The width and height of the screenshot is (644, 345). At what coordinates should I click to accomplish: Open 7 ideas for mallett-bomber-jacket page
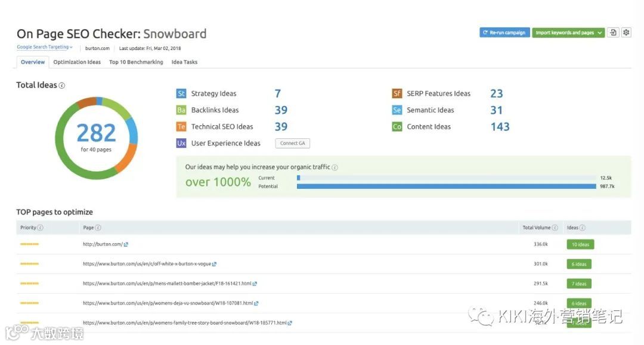(x=579, y=284)
